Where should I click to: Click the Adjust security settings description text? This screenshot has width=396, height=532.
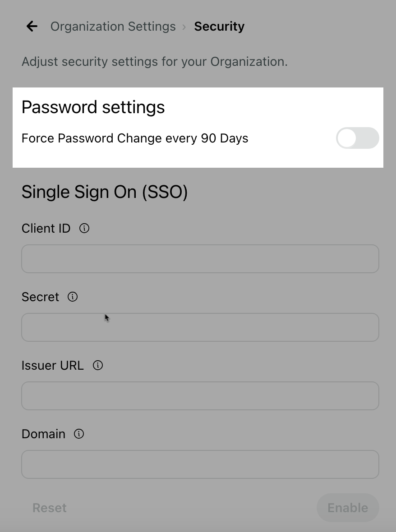154,62
